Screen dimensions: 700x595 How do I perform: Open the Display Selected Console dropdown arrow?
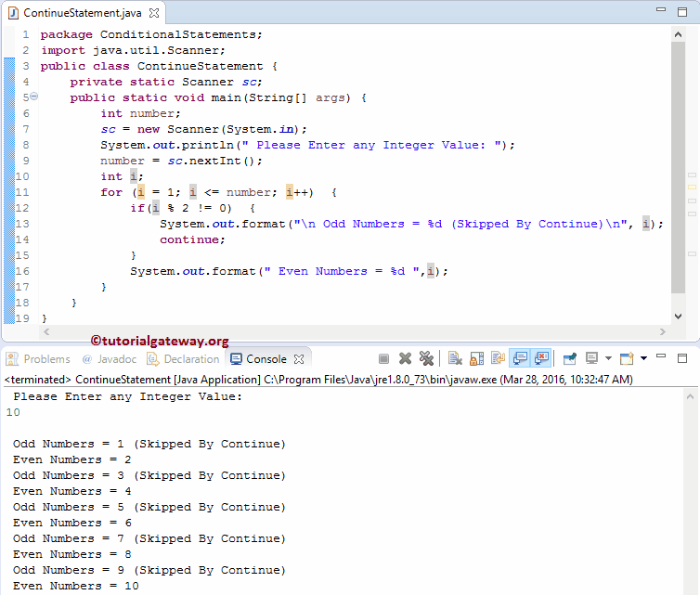[608, 358]
